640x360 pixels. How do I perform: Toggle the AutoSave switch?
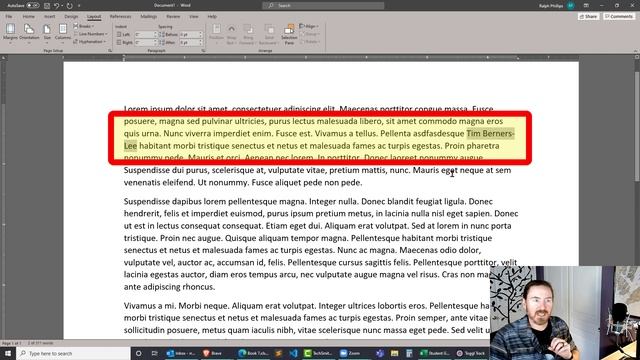click(32, 5)
